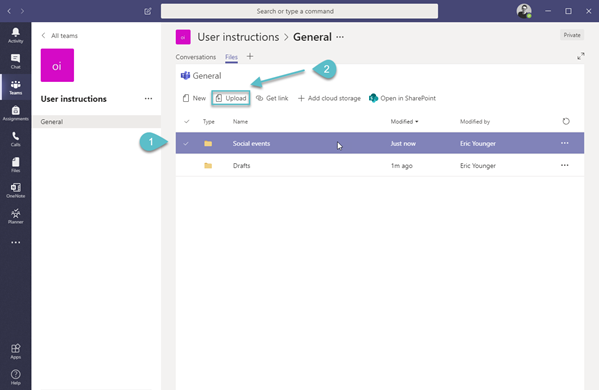This screenshot has height=390, width=599.
Task: Open Help in the left rail
Action: 15,377
